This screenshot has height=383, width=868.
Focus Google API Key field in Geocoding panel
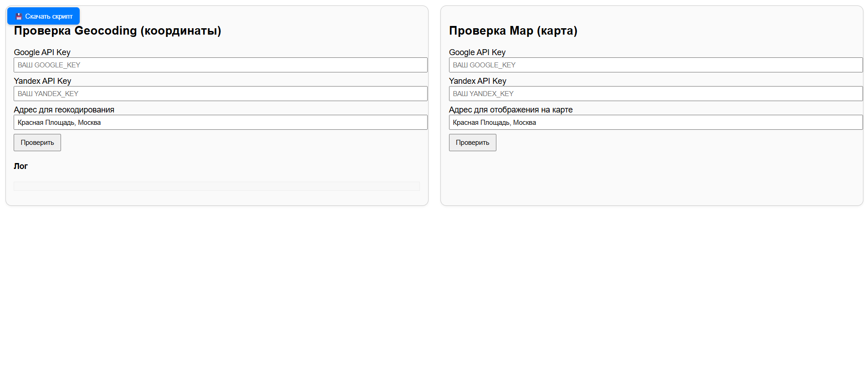pos(220,65)
